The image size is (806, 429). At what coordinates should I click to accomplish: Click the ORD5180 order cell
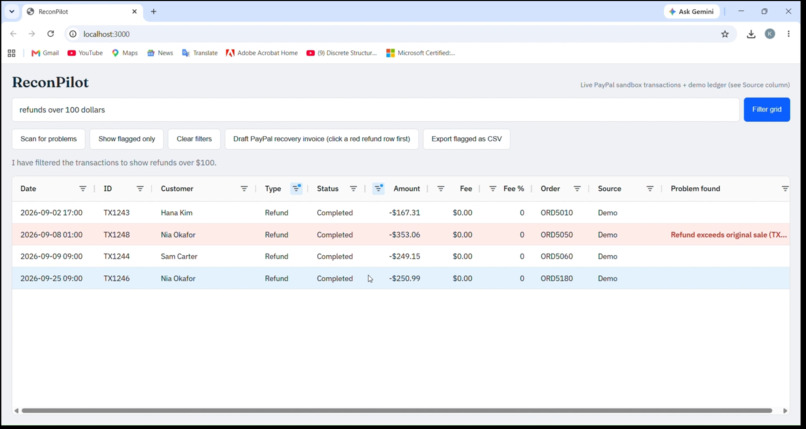coord(557,278)
